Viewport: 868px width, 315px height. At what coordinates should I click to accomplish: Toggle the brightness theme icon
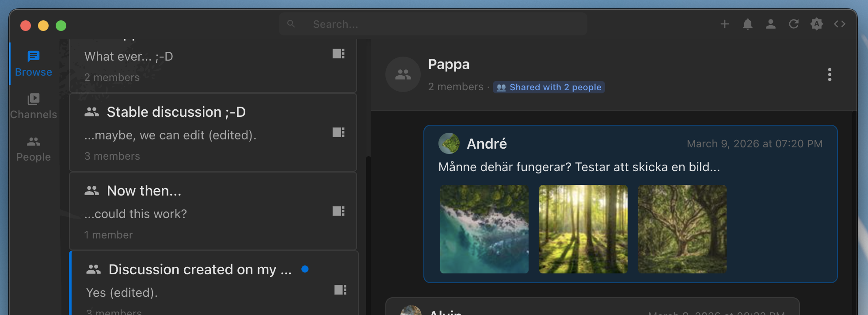pyautogui.click(x=817, y=24)
